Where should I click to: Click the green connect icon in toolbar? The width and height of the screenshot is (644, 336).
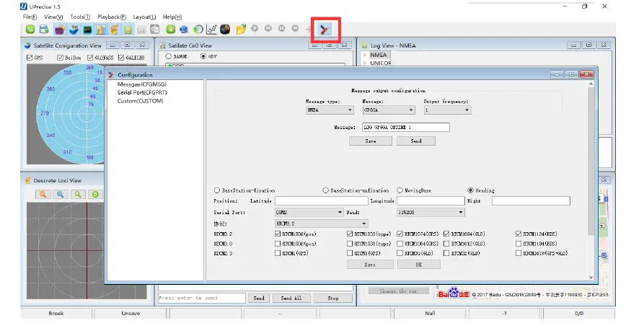point(30,30)
